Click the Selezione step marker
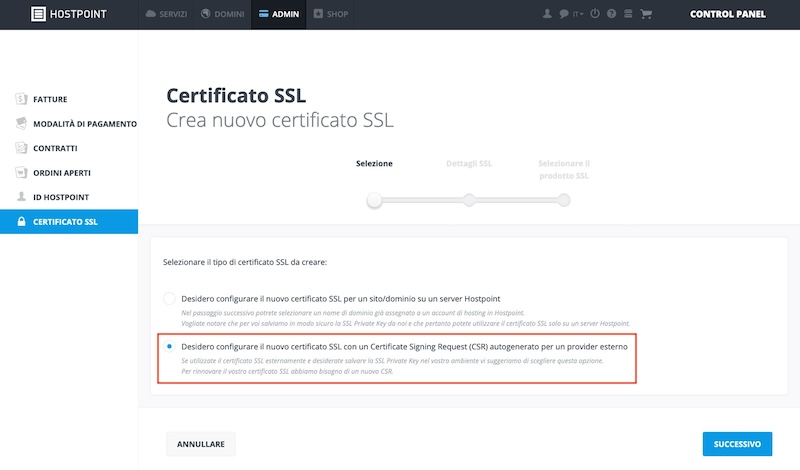The height and width of the screenshot is (470, 800). pyautogui.click(x=374, y=200)
